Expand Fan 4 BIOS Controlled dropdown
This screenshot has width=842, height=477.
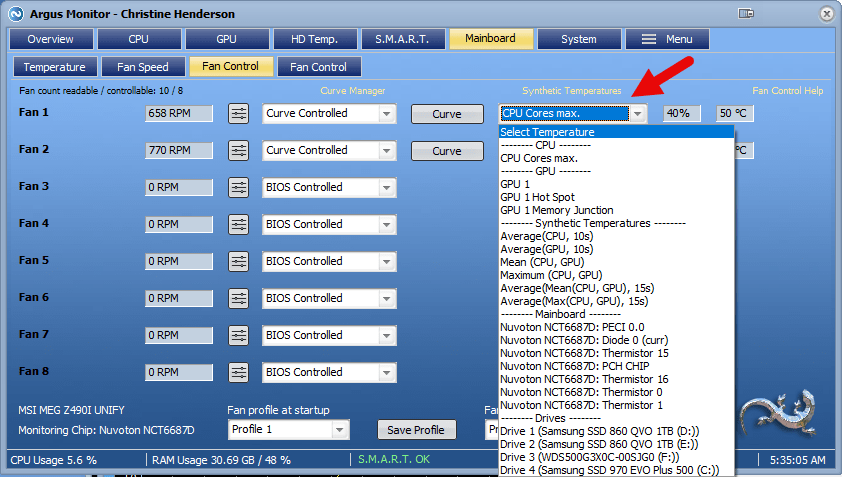pyautogui.click(x=387, y=225)
